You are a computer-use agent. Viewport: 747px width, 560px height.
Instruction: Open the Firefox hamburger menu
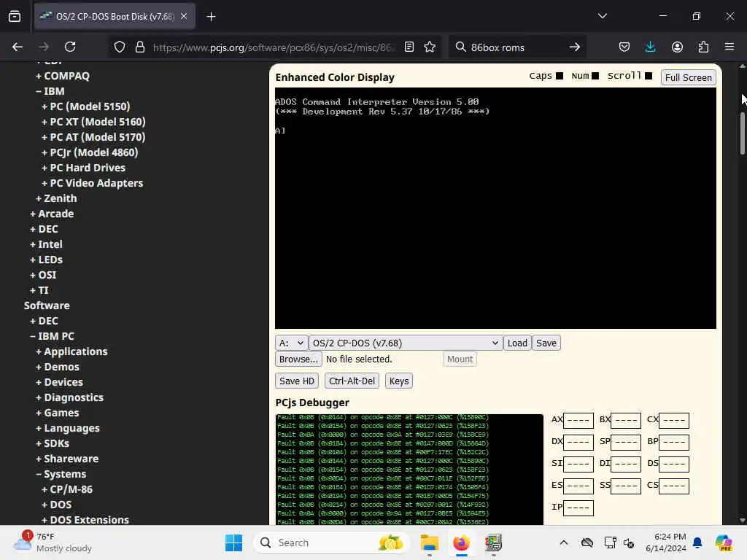point(729,47)
